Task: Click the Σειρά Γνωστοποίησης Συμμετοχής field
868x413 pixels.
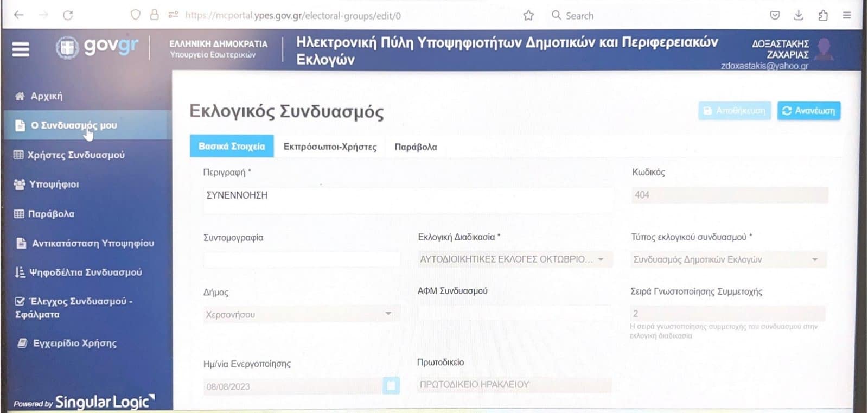Action: click(x=727, y=313)
